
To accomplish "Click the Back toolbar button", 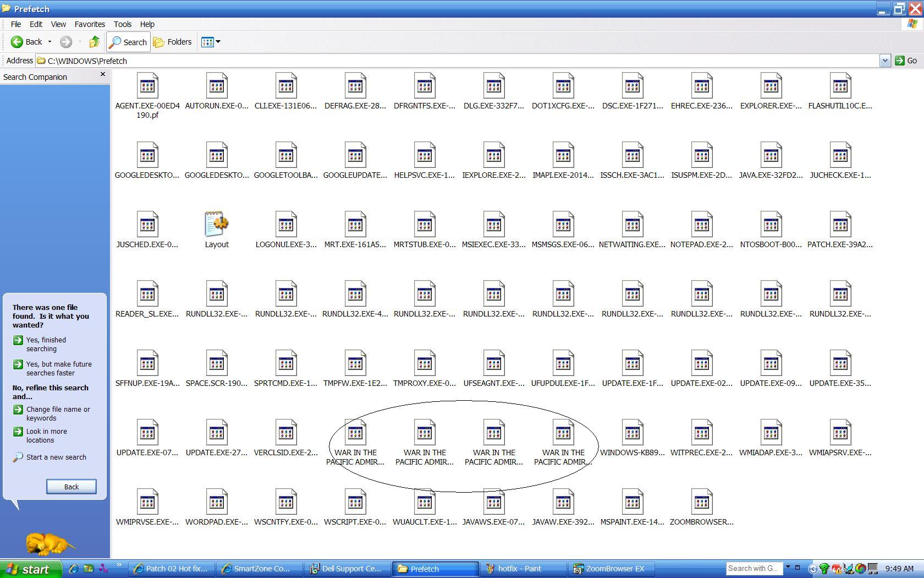I will 26,42.
